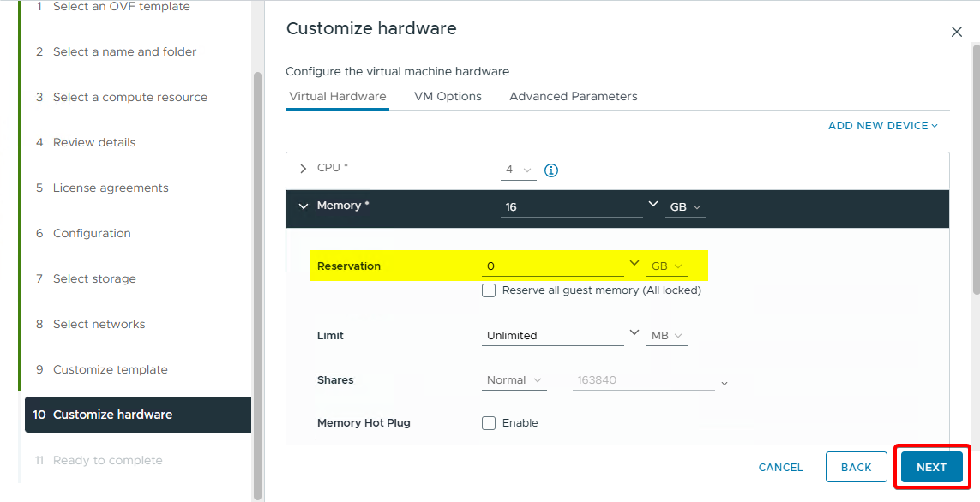
Task: Open the Limit value dropdown arrow
Action: [x=634, y=332]
